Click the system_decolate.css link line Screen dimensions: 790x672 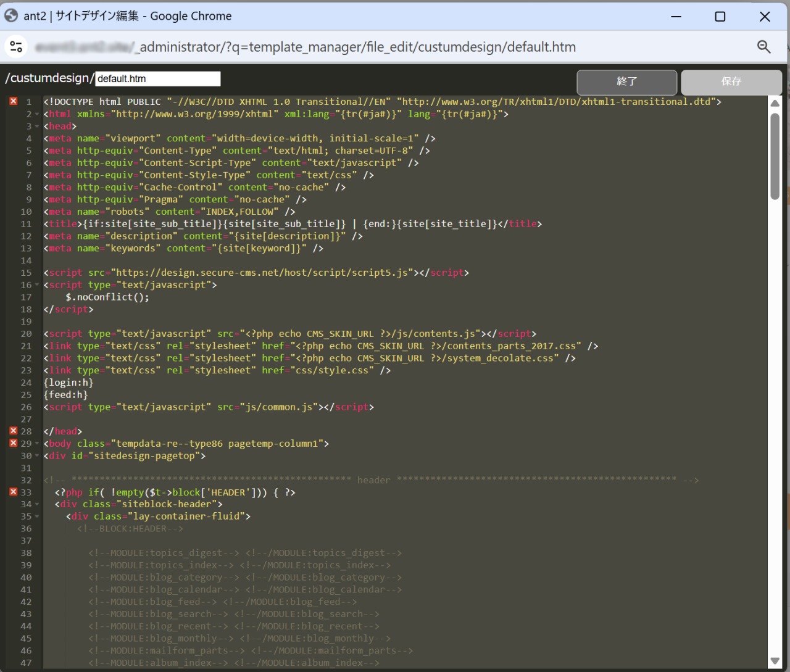coord(309,358)
